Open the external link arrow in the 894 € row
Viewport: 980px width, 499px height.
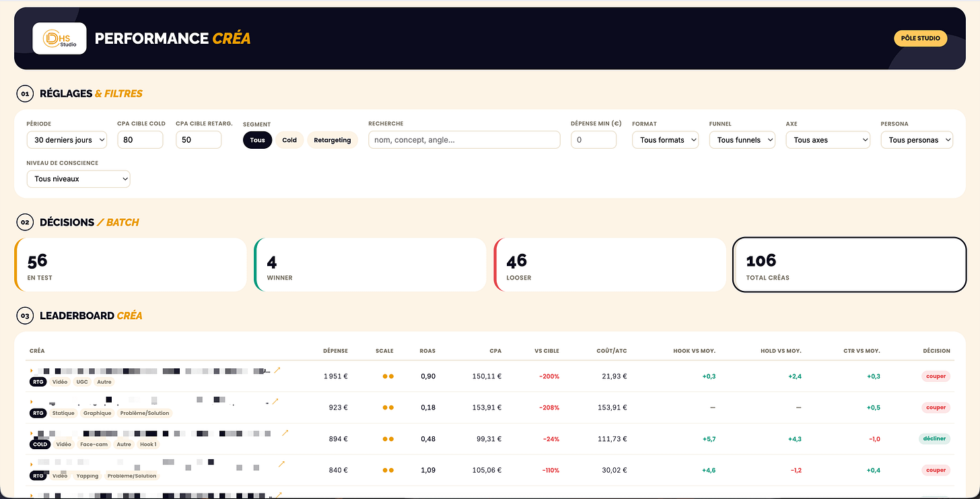[x=285, y=433]
